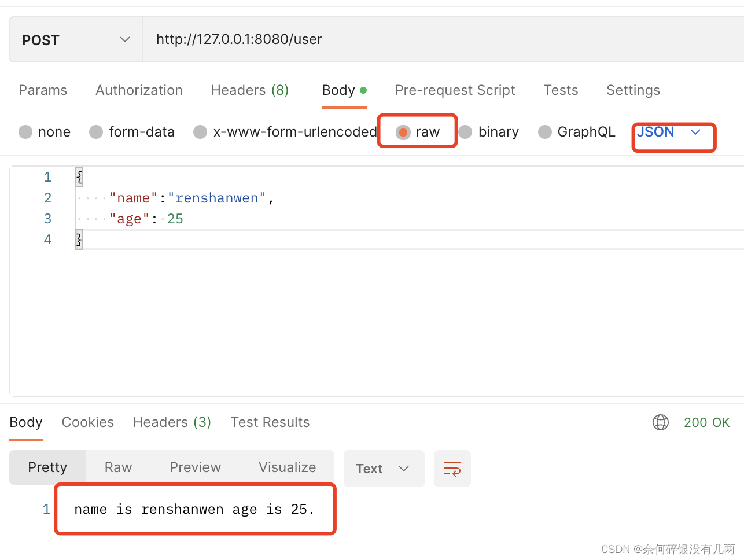
Task: Select the none body type
Action: (x=45, y=132)
